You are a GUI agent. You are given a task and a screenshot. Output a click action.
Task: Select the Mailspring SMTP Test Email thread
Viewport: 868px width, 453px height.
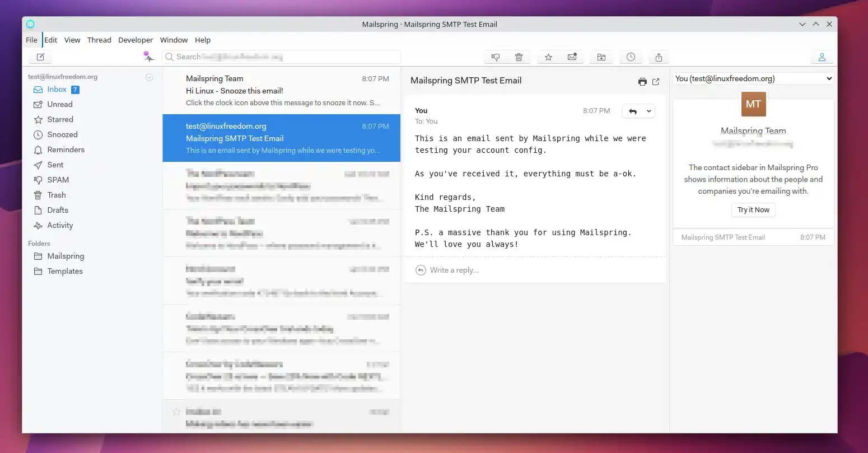click(281, 138)
